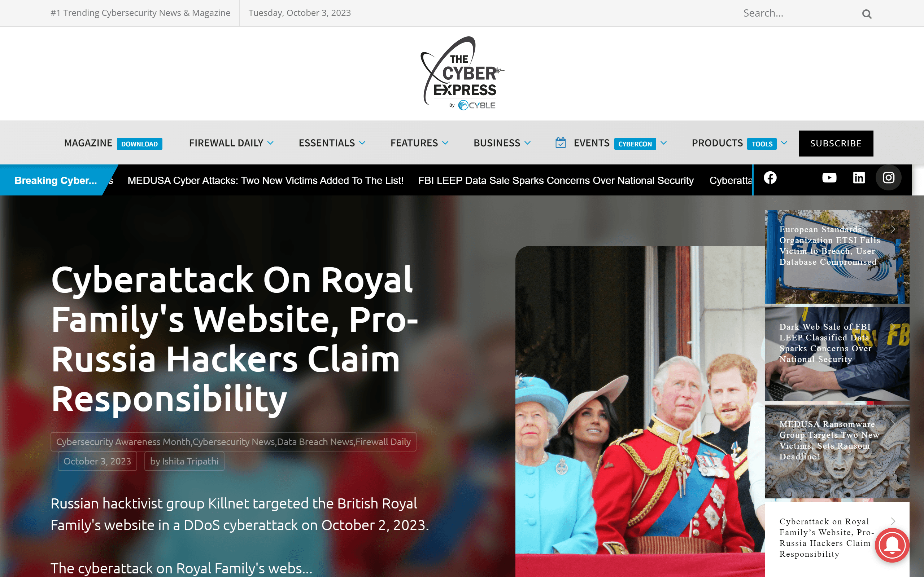Click in the Search input field
The height and width of the screenshot is (577, 924).
click(798, 13)
